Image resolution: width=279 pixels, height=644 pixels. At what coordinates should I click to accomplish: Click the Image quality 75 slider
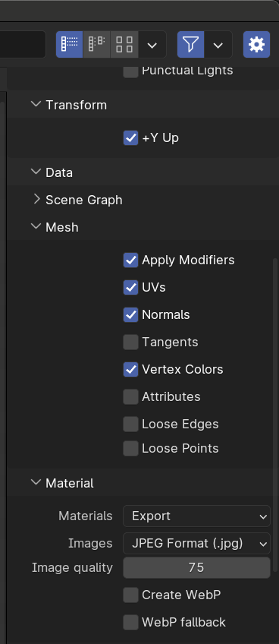[196, 567]
